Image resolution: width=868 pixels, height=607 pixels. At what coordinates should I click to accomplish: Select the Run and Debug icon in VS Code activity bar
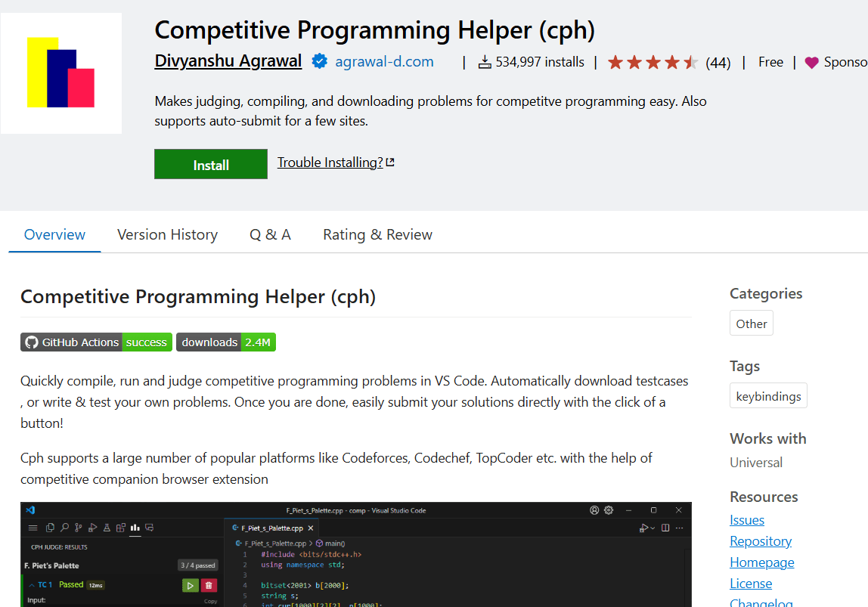tap(92, 528)
